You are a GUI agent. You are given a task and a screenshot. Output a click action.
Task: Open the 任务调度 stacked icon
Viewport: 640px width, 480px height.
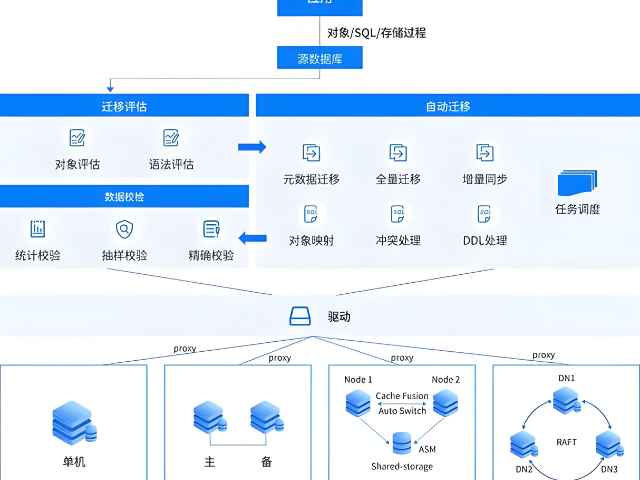click(x=576, y=183)
